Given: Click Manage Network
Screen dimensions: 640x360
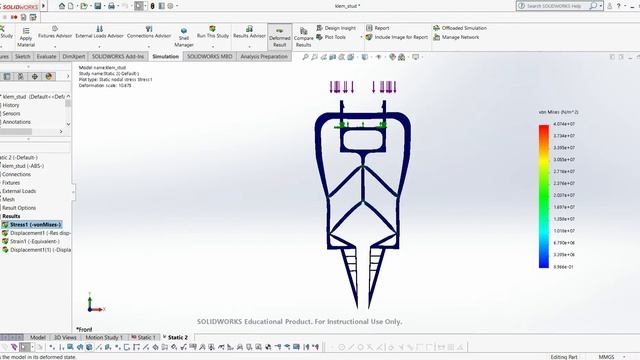Looking at the screenshot, I should pos(456,37).
